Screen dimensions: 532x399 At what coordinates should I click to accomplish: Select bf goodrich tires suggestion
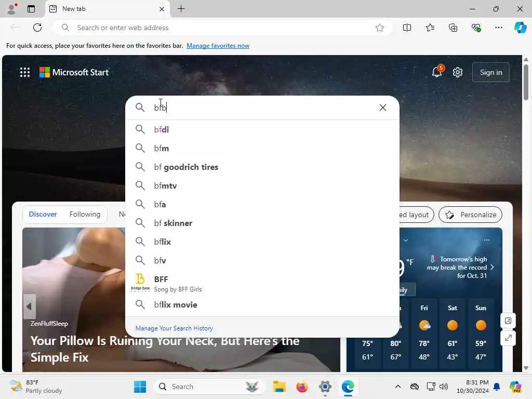point(262,167)
